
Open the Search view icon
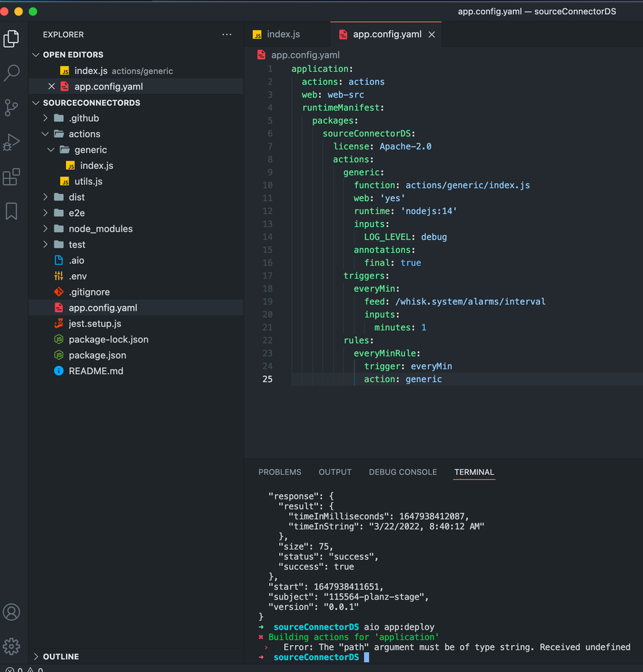pos(11,73)
